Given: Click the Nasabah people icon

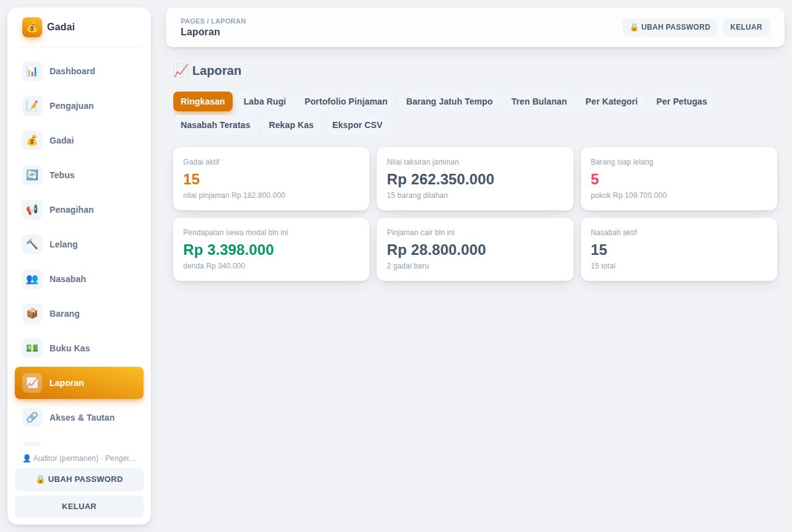Looking at the screenshot, I should [32, 279].
